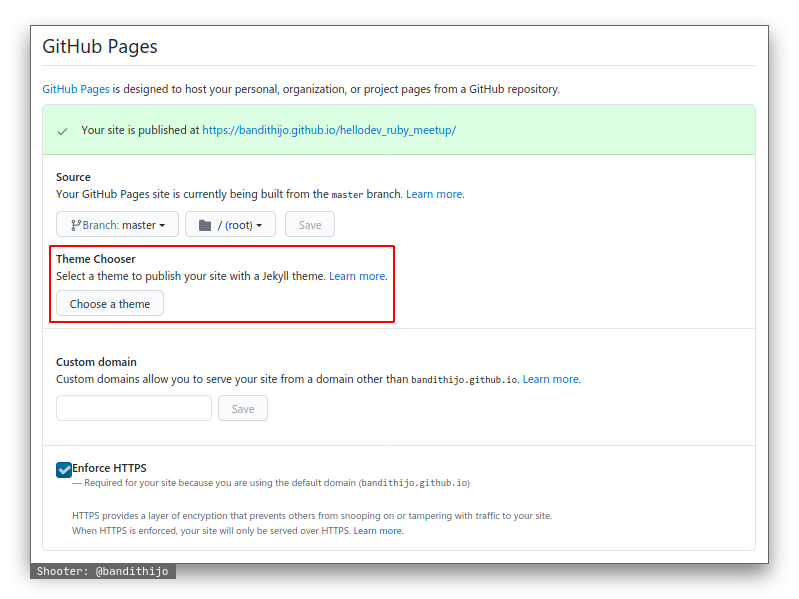Follow the GitHub Pages link in the description
The image size is (799, 599).
[76, 89]
